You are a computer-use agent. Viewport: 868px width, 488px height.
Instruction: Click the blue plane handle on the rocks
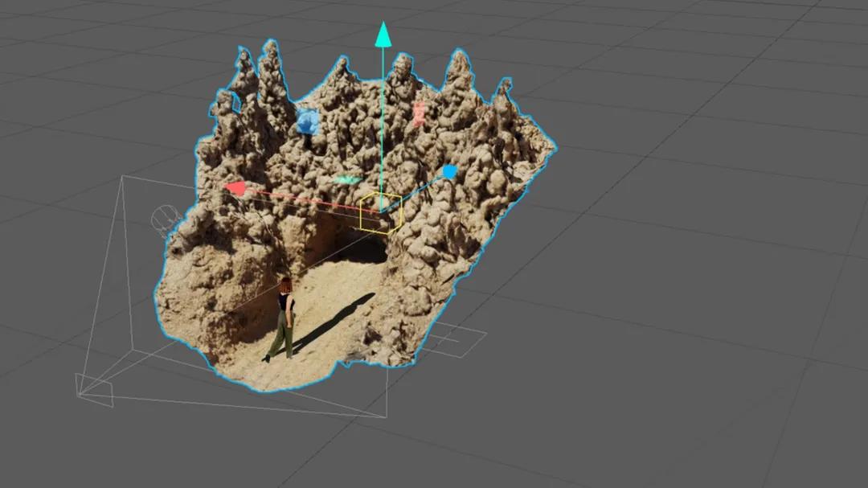pos(308,122)
